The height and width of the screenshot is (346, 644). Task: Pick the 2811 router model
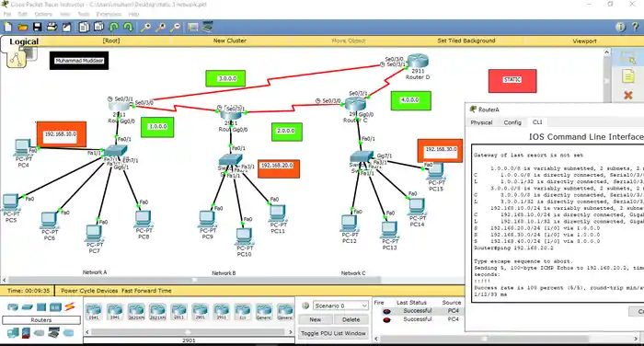tap(178, 312)
